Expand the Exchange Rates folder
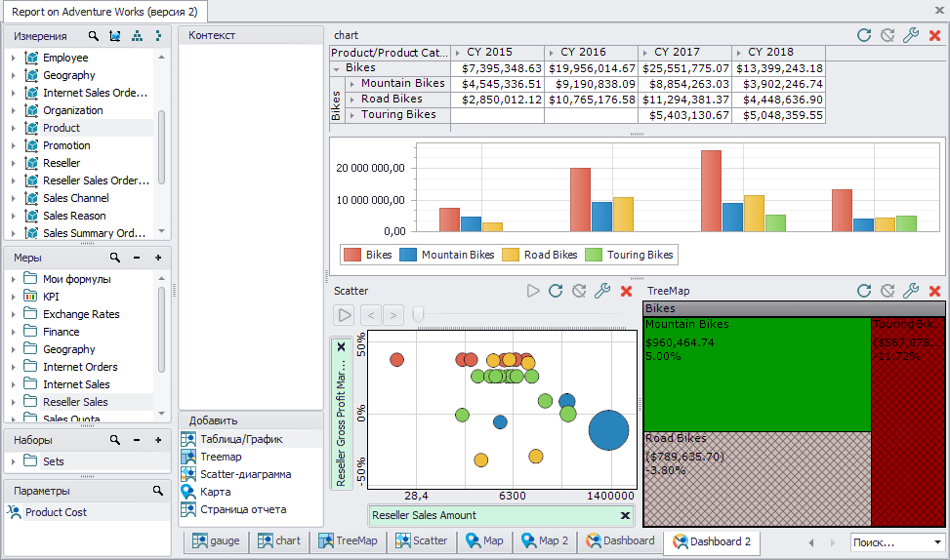 pyautogui.click(x=14, y=315)
